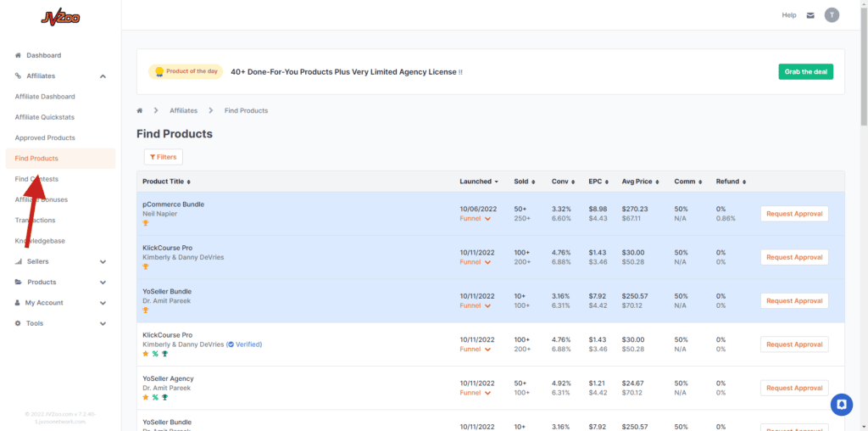Click the Dashboard home icon in sidebar

click(x=18, y=55)
